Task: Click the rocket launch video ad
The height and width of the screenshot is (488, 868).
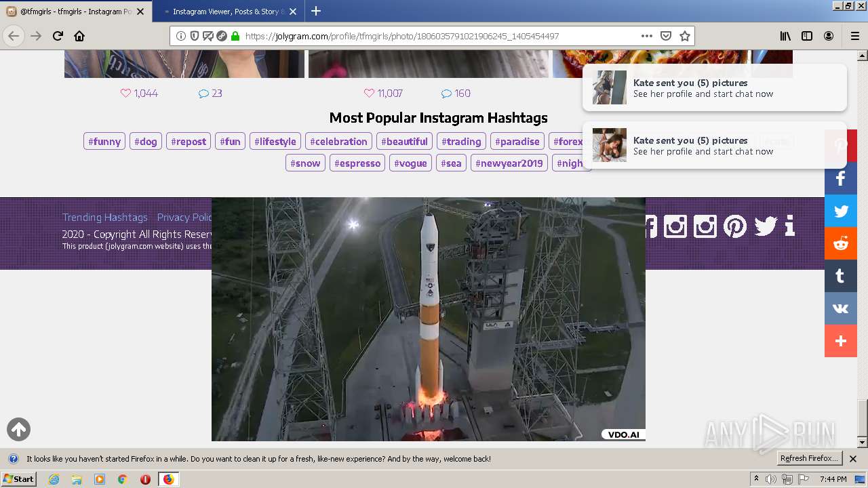Action: click(429, 319)
